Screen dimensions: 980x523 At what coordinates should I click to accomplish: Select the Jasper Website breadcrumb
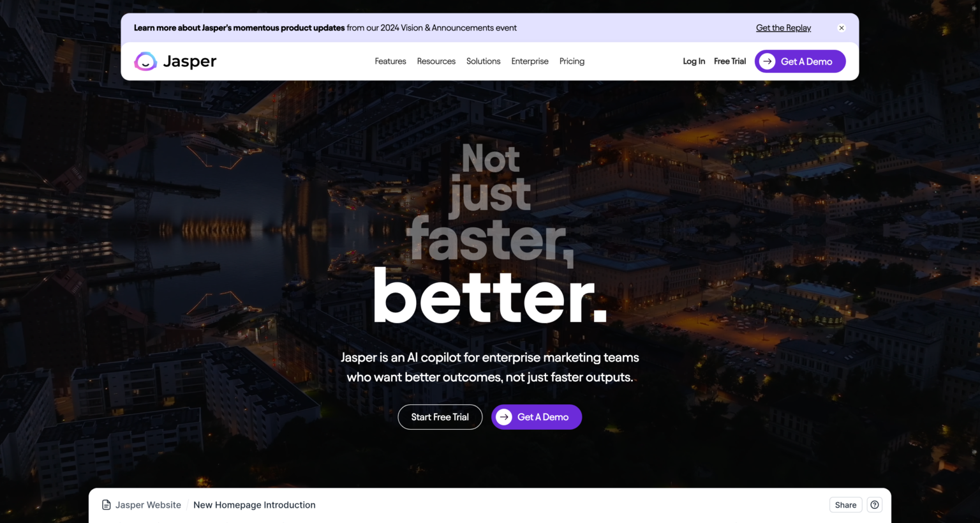148,505
